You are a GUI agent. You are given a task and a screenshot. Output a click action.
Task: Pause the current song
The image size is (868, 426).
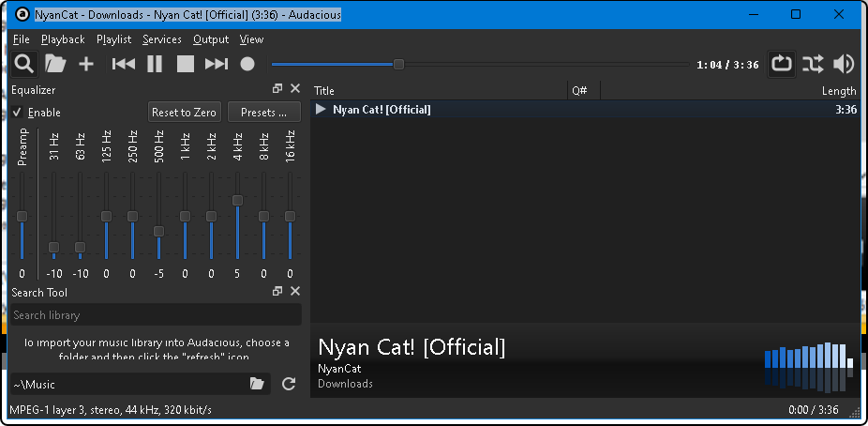[155, 64]
